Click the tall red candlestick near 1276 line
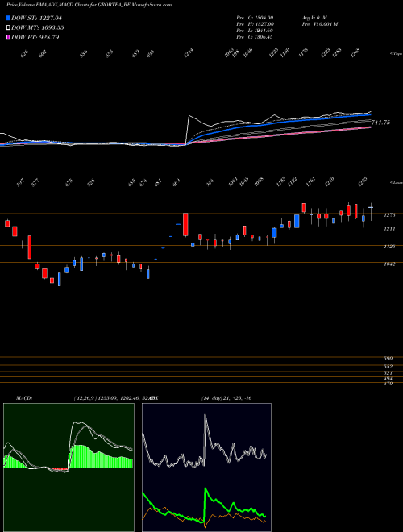Viewport: 403px width, 532px height. [185, 225]
